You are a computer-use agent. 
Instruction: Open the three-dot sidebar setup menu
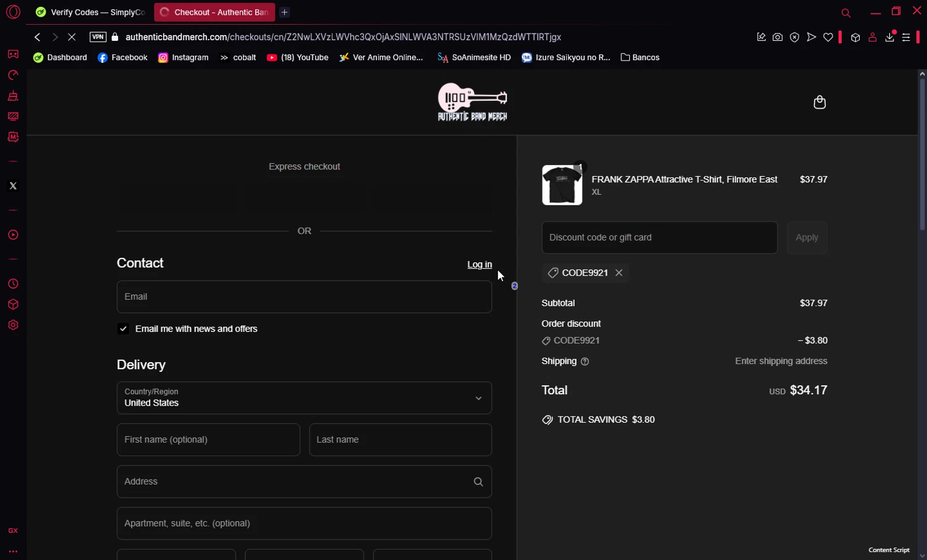click(13, 551)
